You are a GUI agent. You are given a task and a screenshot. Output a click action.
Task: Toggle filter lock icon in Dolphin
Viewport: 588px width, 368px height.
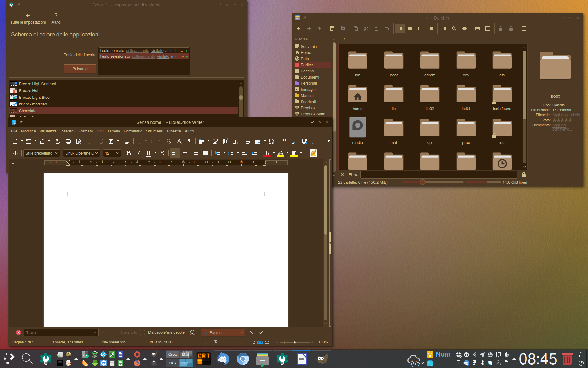(524, 174)
